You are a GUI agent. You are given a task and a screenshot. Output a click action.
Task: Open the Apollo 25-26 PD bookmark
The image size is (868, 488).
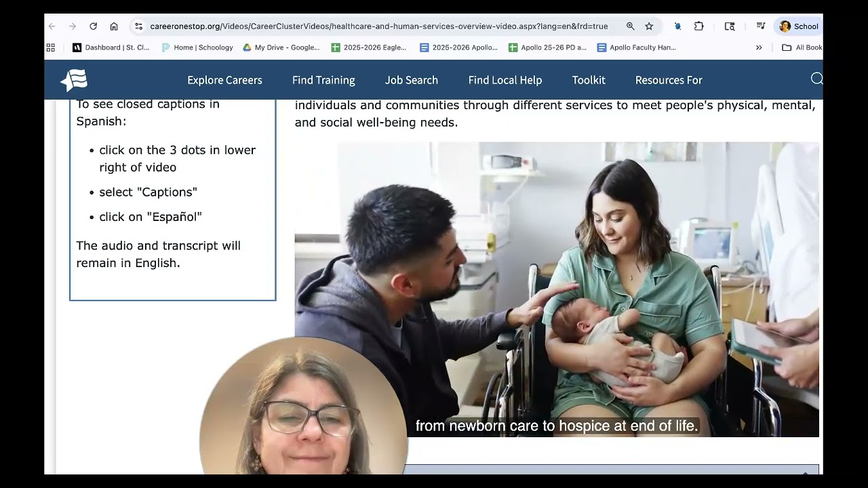(x=547, y=47)
